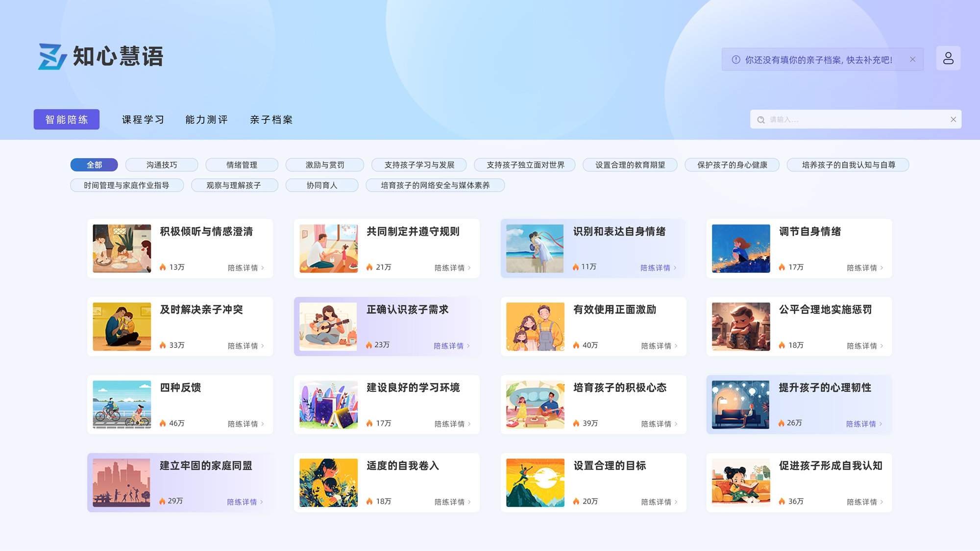
Task: Enable the 协同育人 filter tag
Action: coord(321,186)
